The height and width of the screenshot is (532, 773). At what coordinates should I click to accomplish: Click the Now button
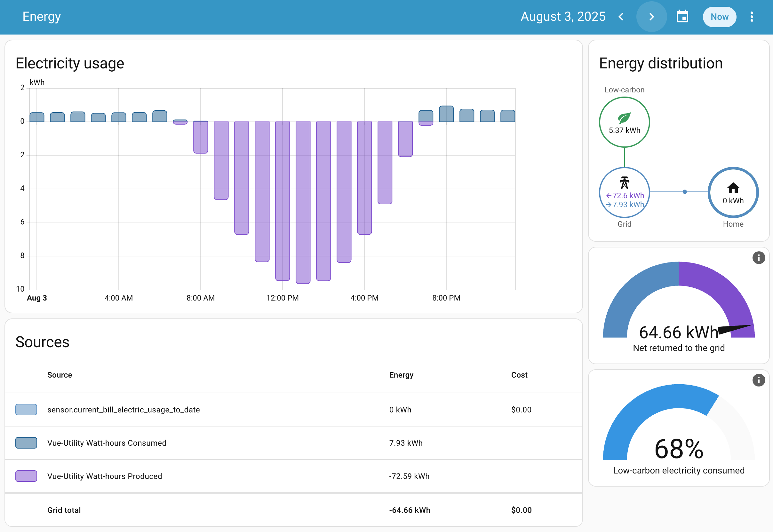point(719,16)
